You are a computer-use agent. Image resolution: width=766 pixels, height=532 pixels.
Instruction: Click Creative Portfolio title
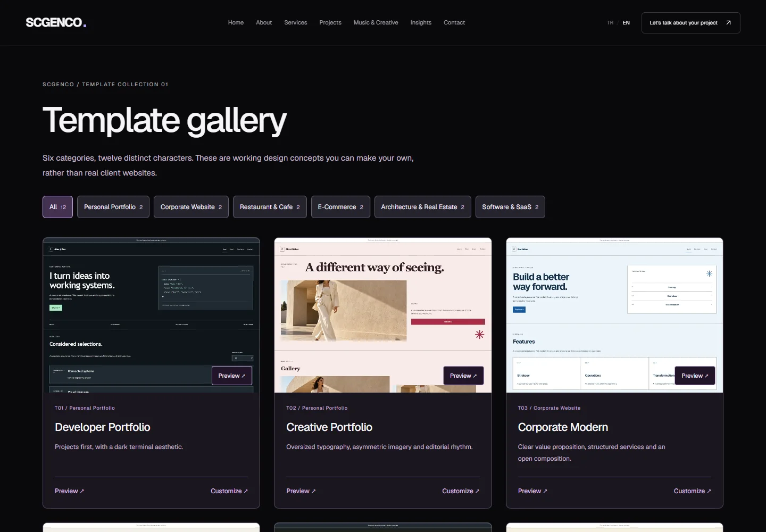click(x=329, y=427)
